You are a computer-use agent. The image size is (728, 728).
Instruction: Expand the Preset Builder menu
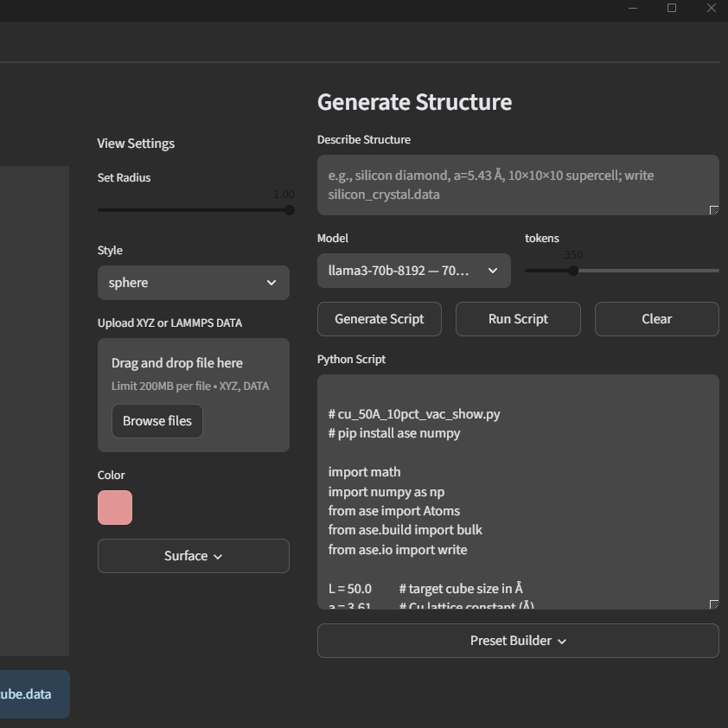(x=518, y=641)
